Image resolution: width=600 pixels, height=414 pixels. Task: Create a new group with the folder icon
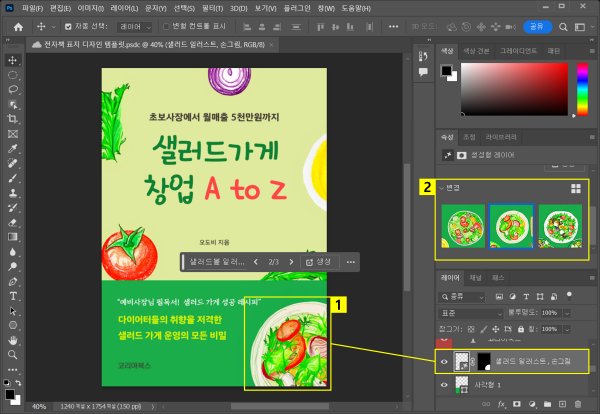click(545, 403)
